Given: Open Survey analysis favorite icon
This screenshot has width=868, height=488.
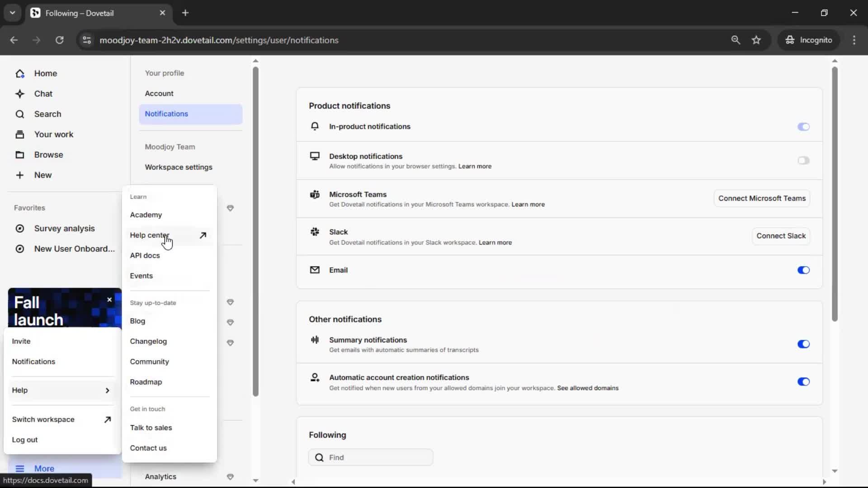Looking at the screenshot, I should [20, 229].
